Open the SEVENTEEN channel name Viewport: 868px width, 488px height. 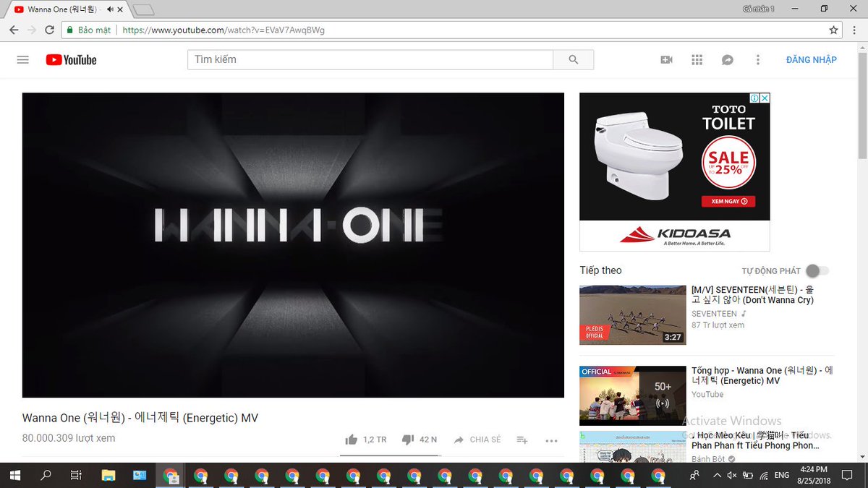[x=714, y=314]
